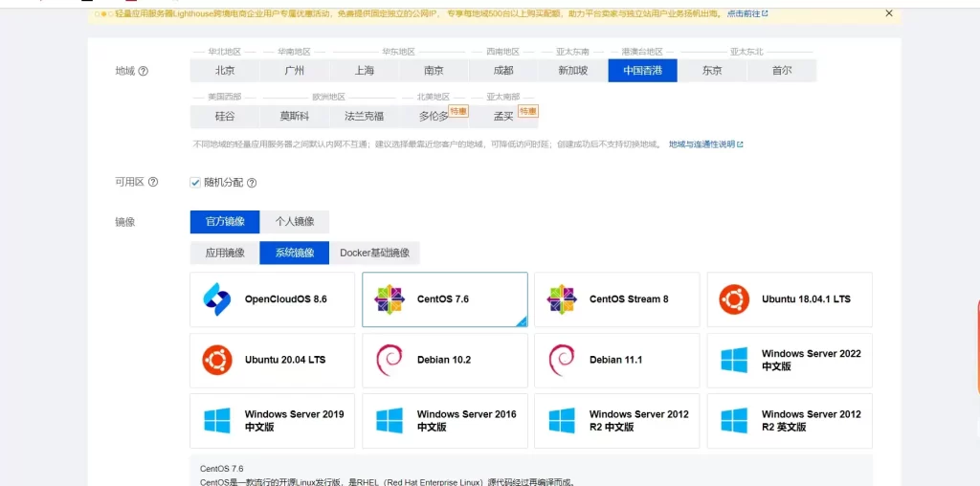Click the 特惠 badge on 多伦多
This screenshot has width=980, height=486.
point(458,111)
